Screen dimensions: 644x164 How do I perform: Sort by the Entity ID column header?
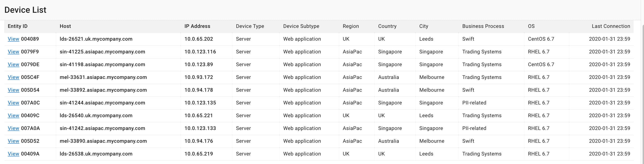pyautogui.click(x=17, y=26)
